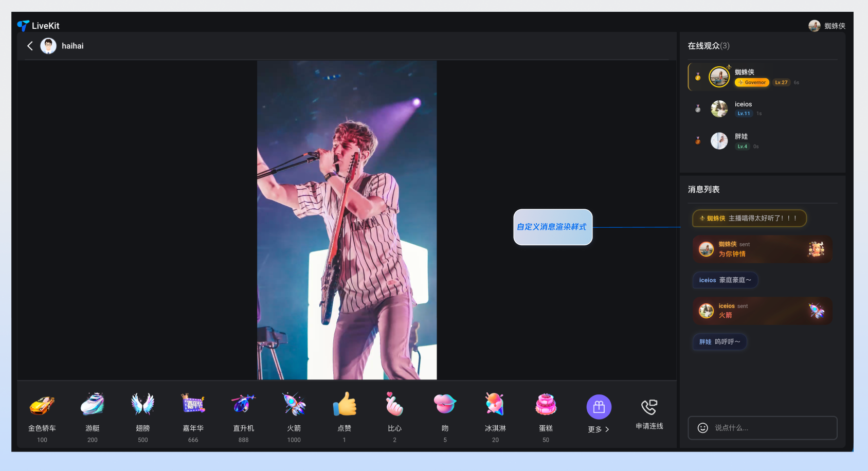This screenshot has width=868, height=471.
Task: Expand more gifts with 更多 arrow
Action: [x=599, y=429]
